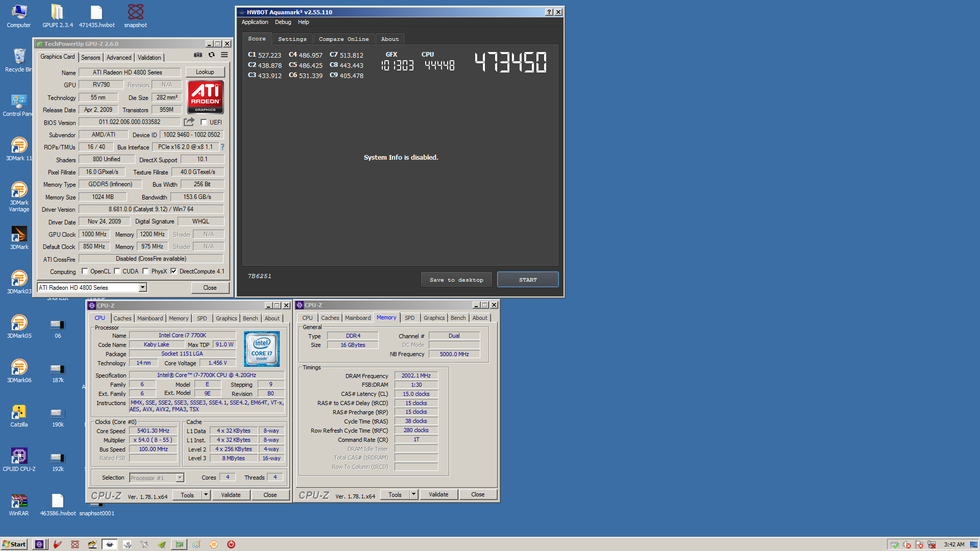980x551 pixels.
Task: Click the Start button
Action: click(x=14, y=544)
